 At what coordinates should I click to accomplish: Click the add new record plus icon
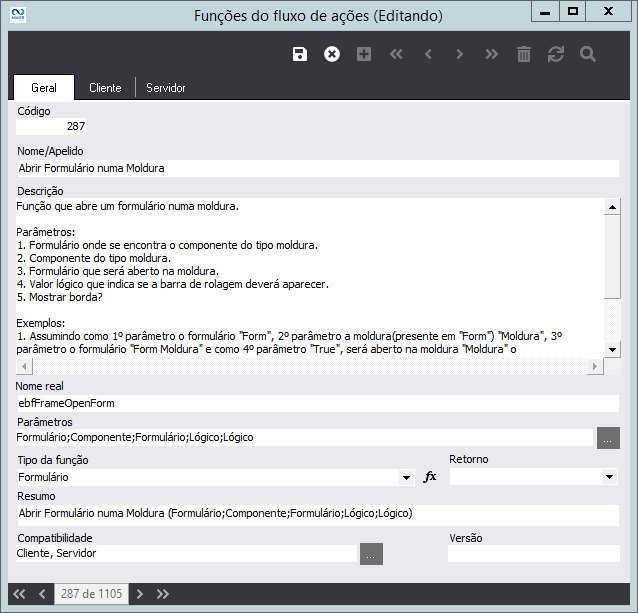pyautogui.click(x=364, y=54)
